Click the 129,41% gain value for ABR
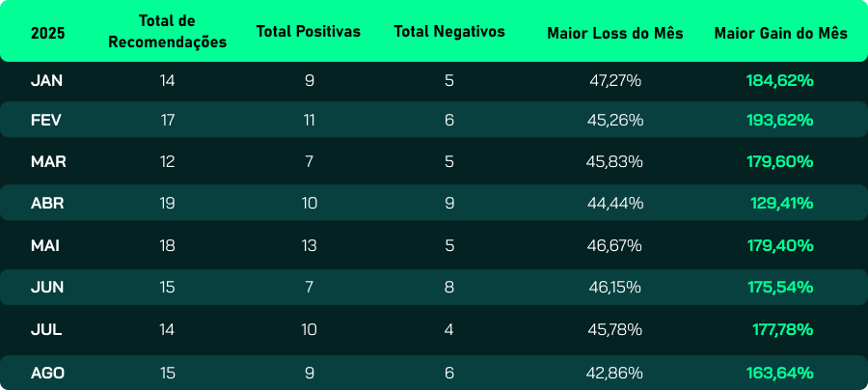868x390 pixels. click(782, 204)
